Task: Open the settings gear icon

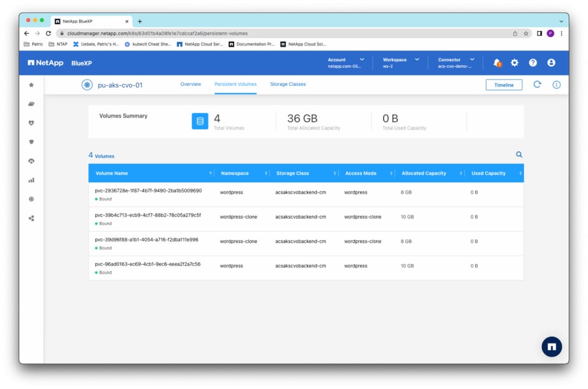Action: [514, 63]
